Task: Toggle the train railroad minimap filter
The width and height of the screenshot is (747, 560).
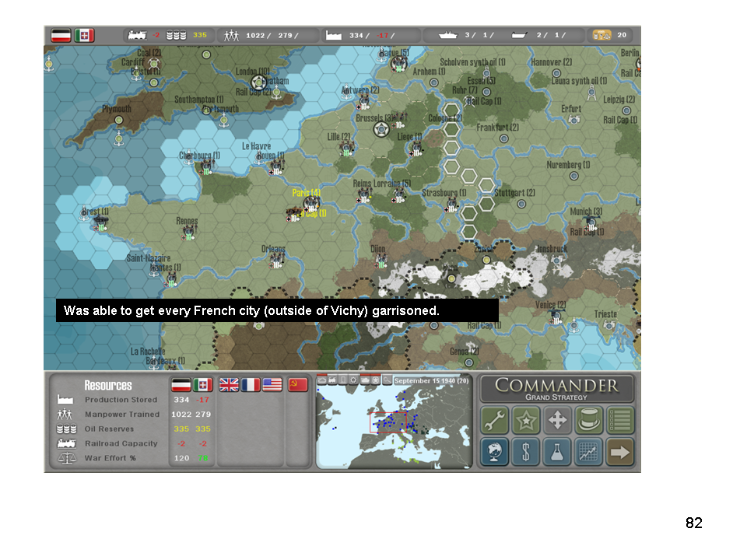Action: (x=333, y=380)
